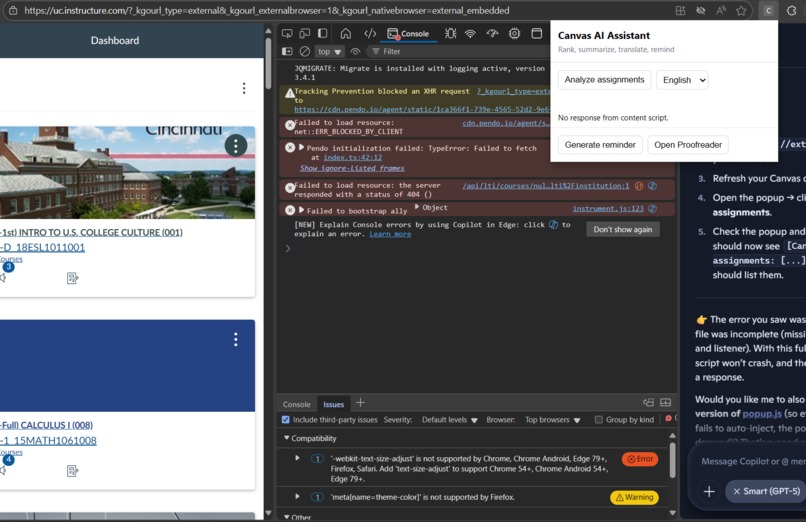Toggle device emulation icon in DevTools
The width and height of the screenshot is (806, 522).
[x=305, y=34]
